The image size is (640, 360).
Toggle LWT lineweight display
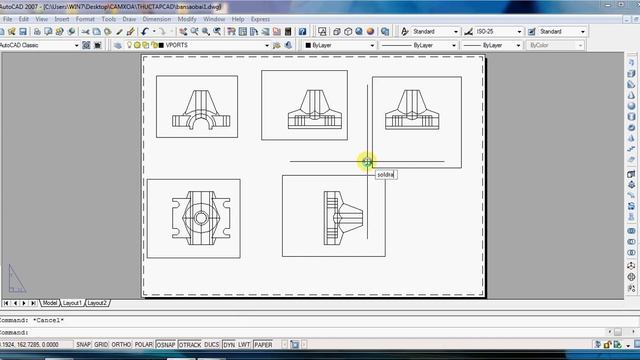[x=244, y=345]
